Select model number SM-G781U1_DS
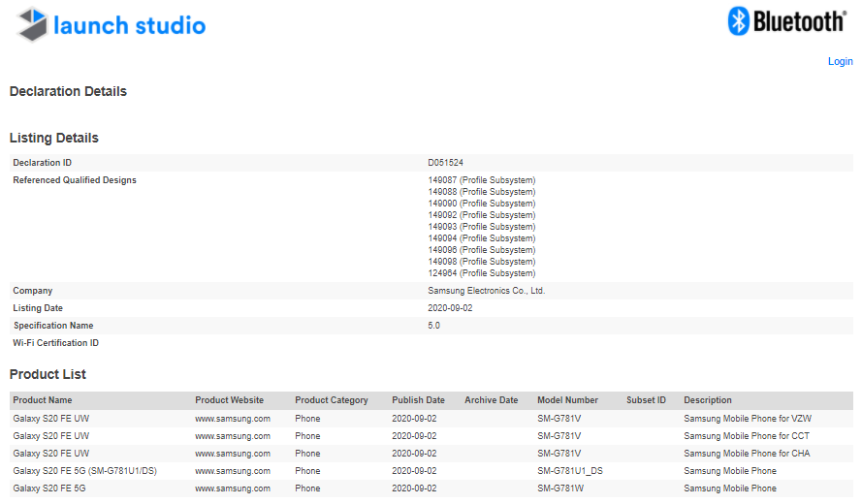This screenshot has width=862, height=504. 570,471
